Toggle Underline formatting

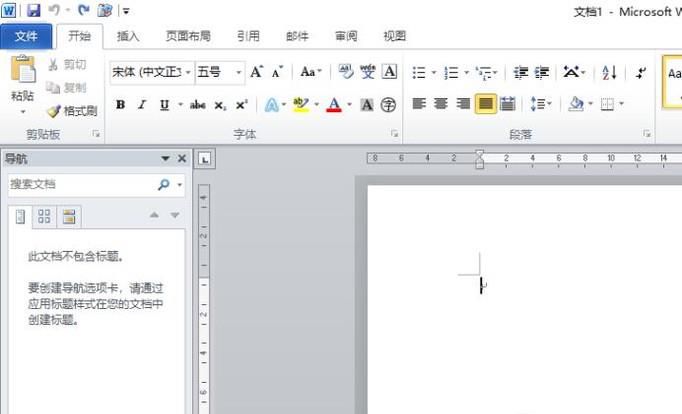164,105
